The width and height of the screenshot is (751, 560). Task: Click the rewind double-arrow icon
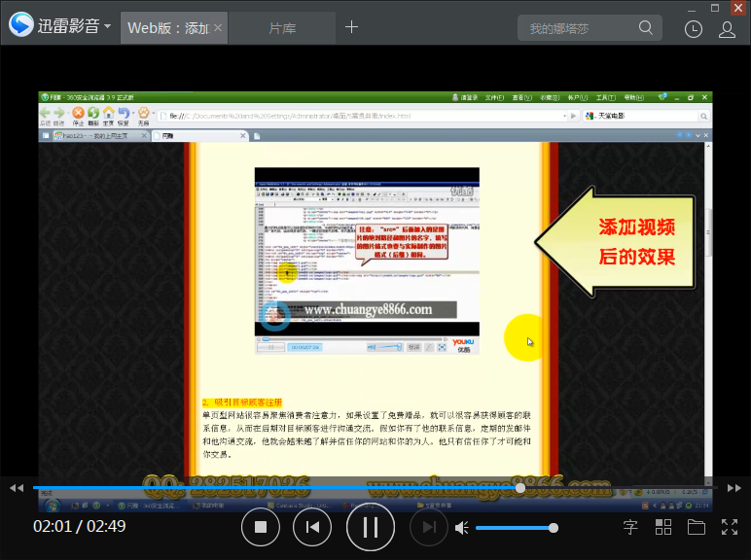pyautogui.click(x=15, y=487)
